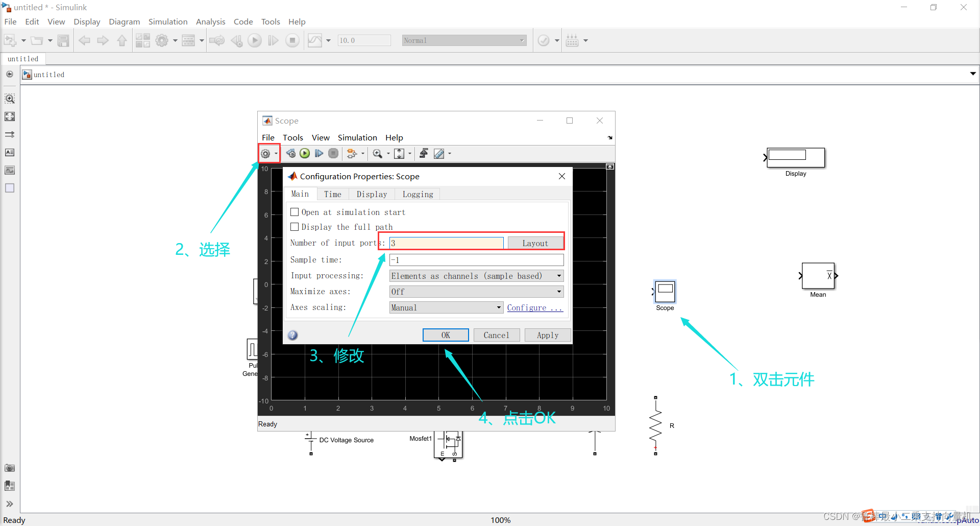This screenshot has height=526, width=980.
Task: Enable Open at simulation start checkbox
Action: click(x=295, y=212)
